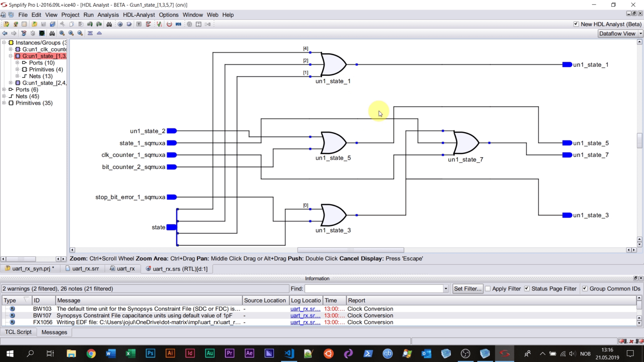Expand Ports (10) in the tree
This screenshot has width=644, height=362.
point(16,62)
